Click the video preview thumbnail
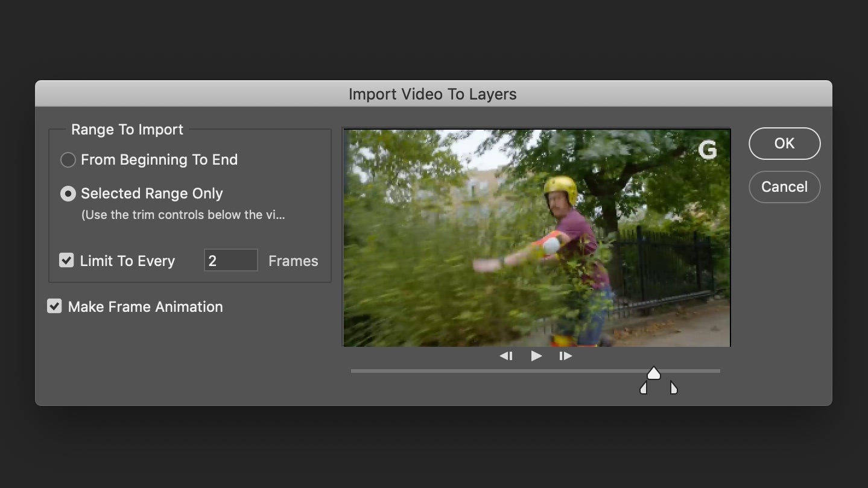868x488 pixels. (x=536, y=236)
